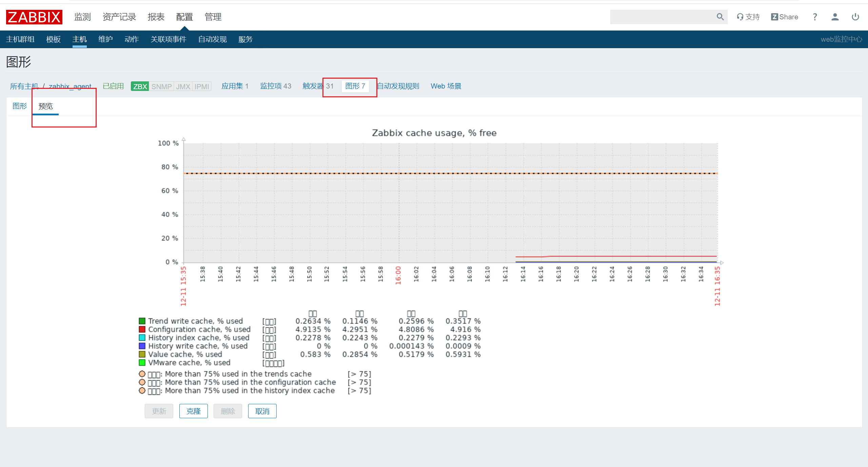868x467 pixels.
Task: Open the 触发器 31 link
Action: [318, 86]
